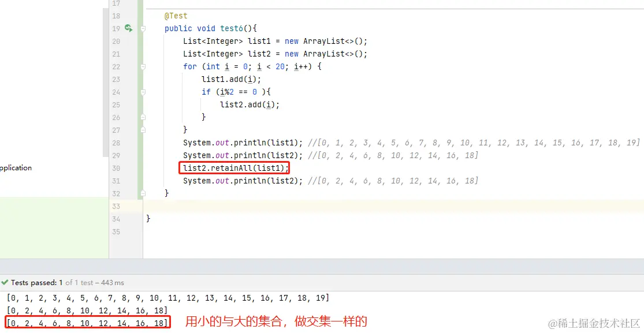The height and width of the screenshot is (333, 644).
Task: Click line number 23 in the gutter
Action: coord(116,79)
